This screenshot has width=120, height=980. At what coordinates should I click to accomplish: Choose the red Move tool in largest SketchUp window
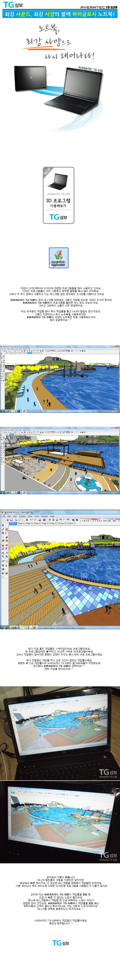(x=7, y=545)
